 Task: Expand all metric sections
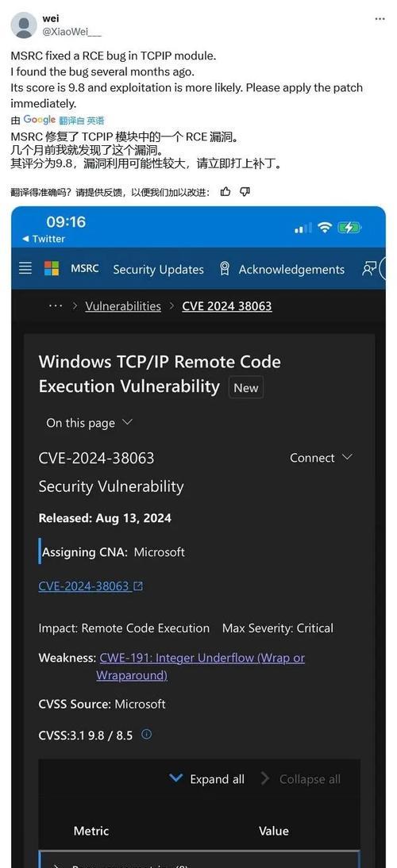[x=206, y=779]
